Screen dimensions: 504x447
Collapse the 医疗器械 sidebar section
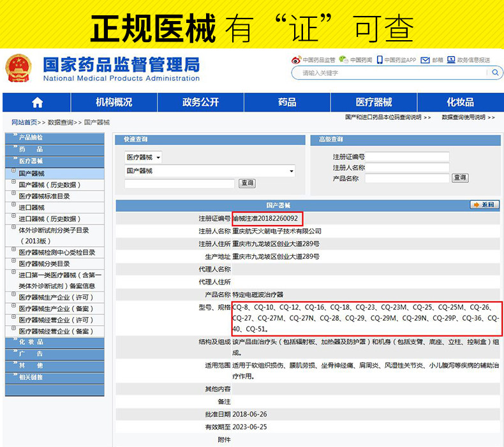click(x=55, y=161)
